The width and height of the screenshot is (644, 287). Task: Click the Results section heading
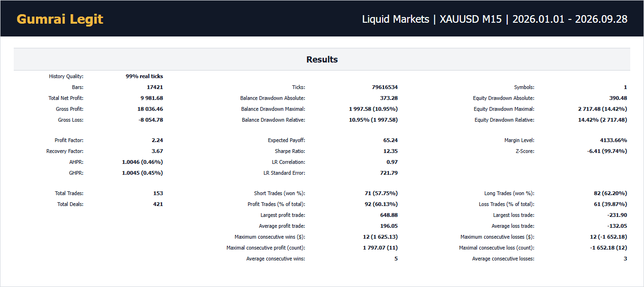coord(322,59)
